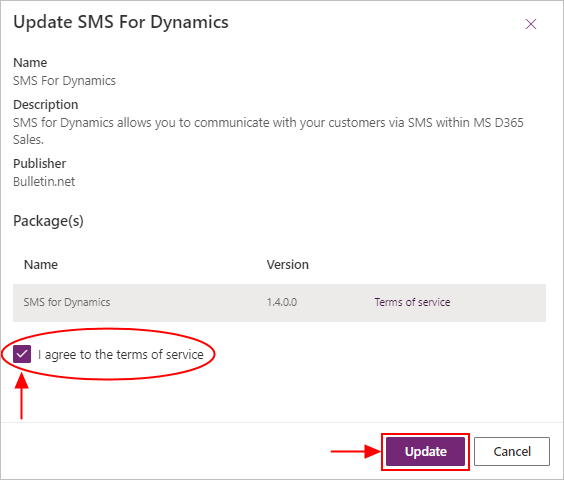
Task: Click the description text about MS D365 Sales
Action: 268,131
